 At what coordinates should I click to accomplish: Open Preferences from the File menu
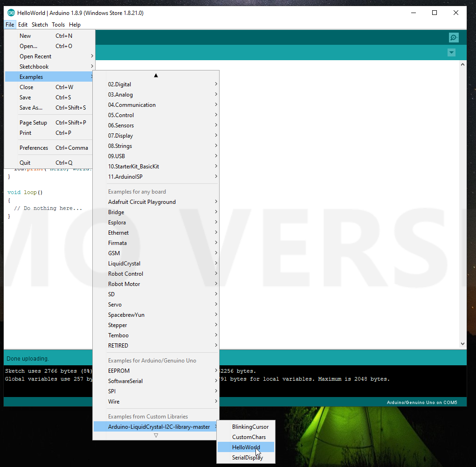pos(49,148)
